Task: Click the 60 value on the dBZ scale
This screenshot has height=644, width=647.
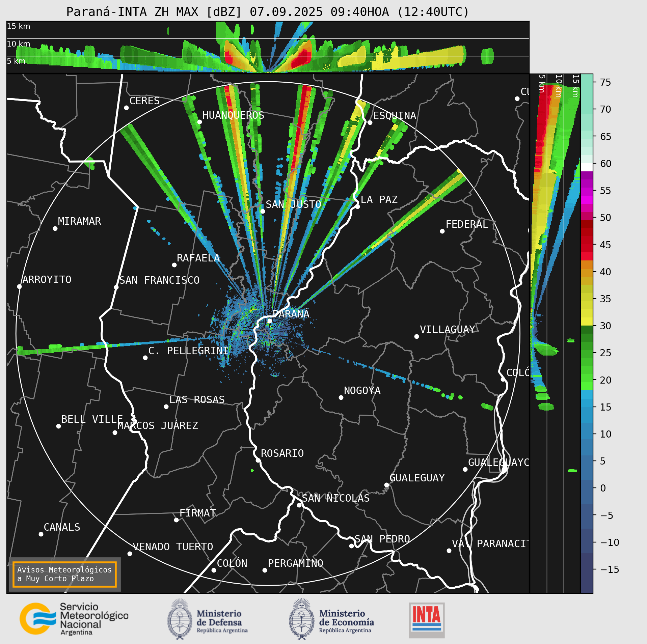Action: 605,164
